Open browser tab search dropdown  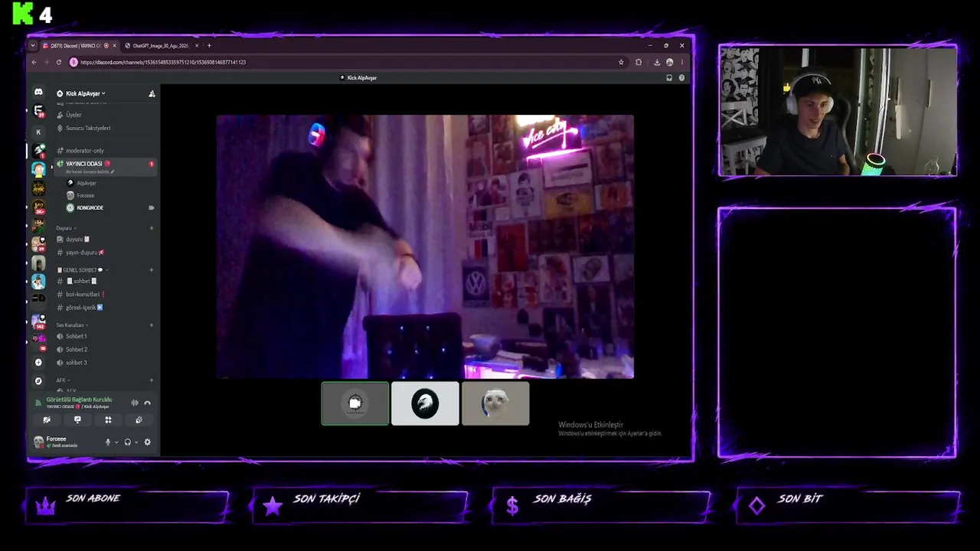(33, 46)
